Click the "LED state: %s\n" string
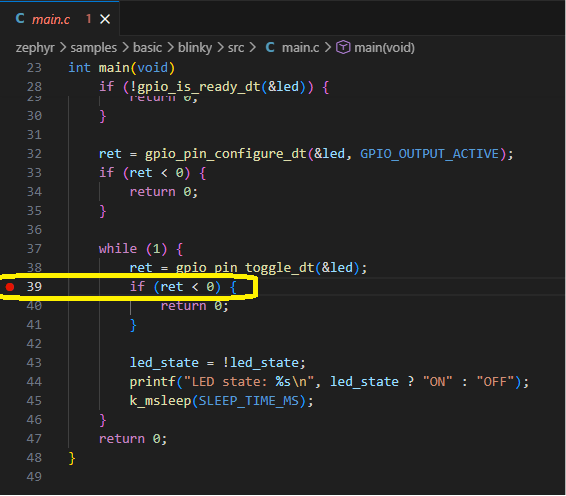Image resolution: width=566 pixels, height=496 pixels. (x=249, y=382)
